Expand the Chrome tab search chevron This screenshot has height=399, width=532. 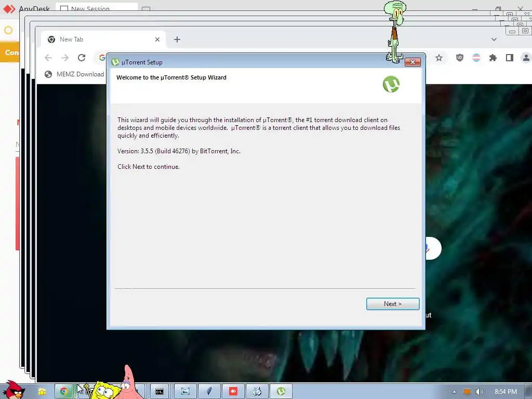(494, 39)
